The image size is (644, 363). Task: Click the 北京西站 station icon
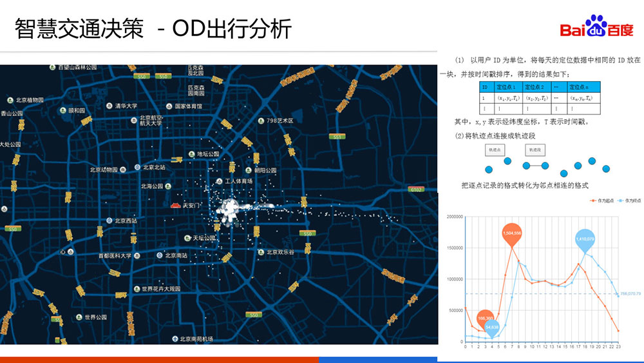click(109, 221)
